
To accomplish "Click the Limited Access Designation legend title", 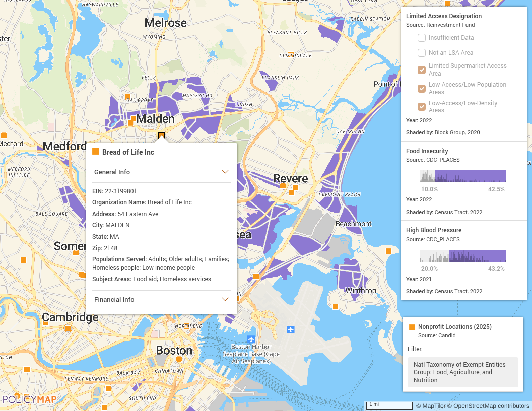I will click(444, 16).
